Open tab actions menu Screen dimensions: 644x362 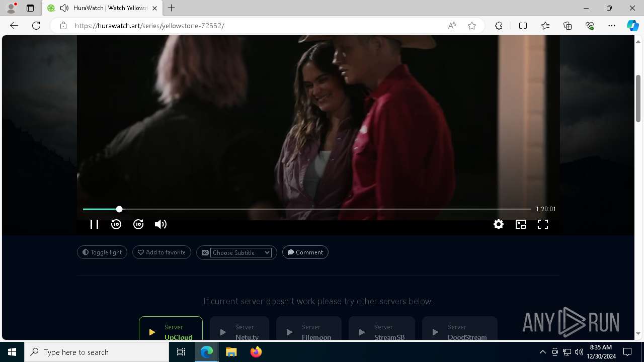pos(30,8)
